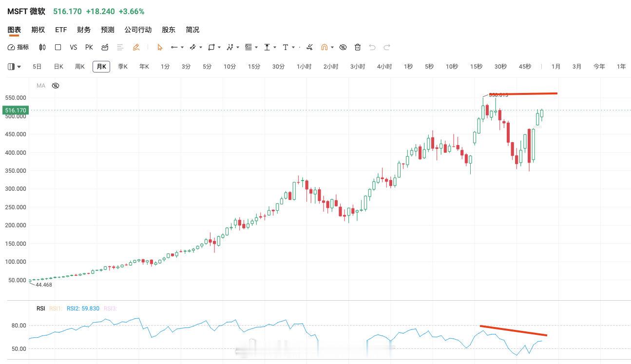Image resolution: width=631 pixels, height=364 pixels.
Task: Switch to the 期权 options tab
Action: click(x=38, y=30)
